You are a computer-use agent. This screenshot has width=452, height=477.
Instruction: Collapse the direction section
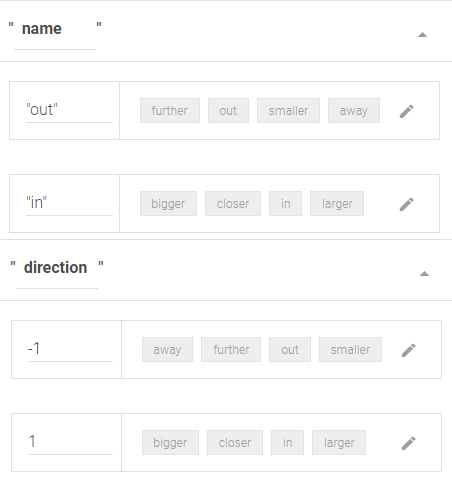click(424, 274)
